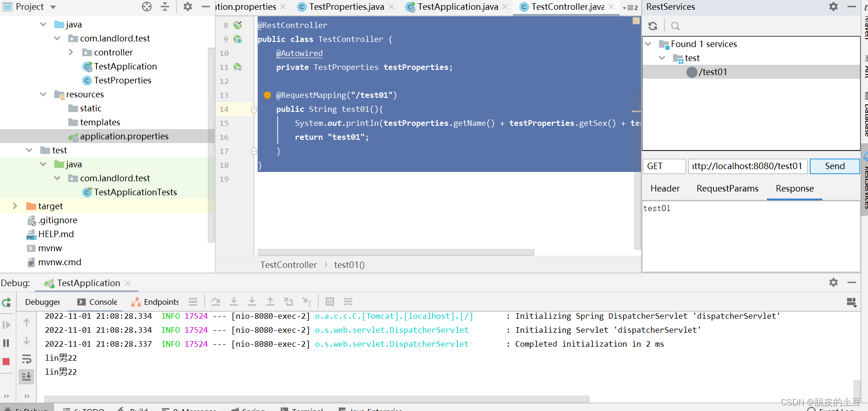Screen dimensions: 868x411
Task: Toggle scroll to end of console
Action: point(27,377)
